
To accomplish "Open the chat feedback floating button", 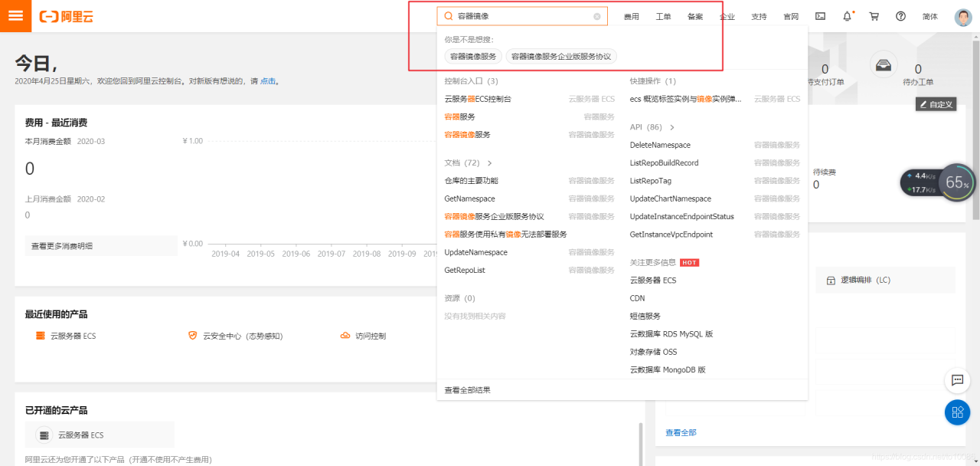I will (x=957, y=379).
